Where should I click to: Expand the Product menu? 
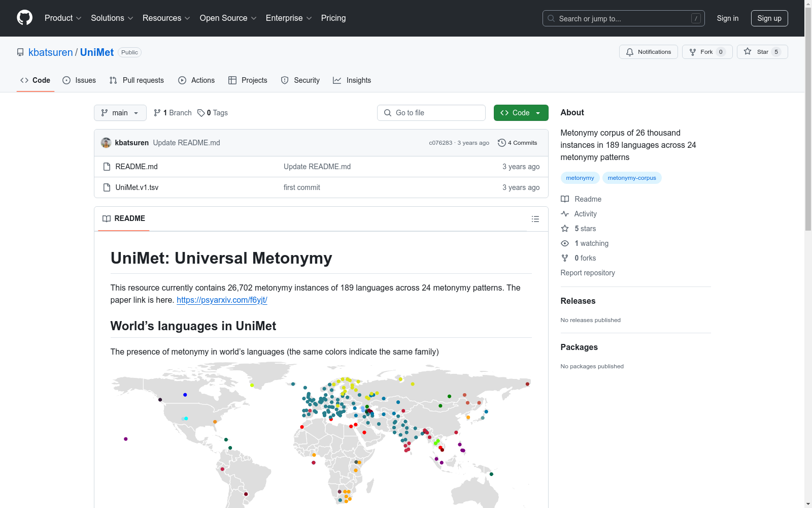click(x=63, y=18)
